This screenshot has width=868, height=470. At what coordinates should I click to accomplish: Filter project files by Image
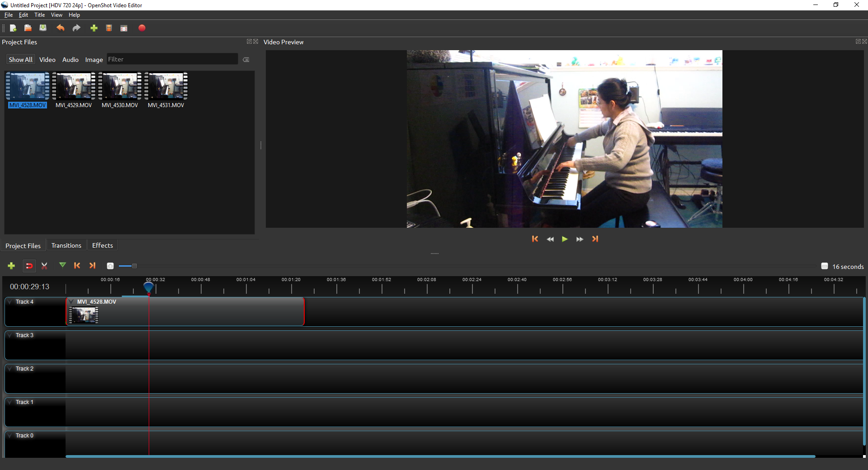click(x=94, y=60)
